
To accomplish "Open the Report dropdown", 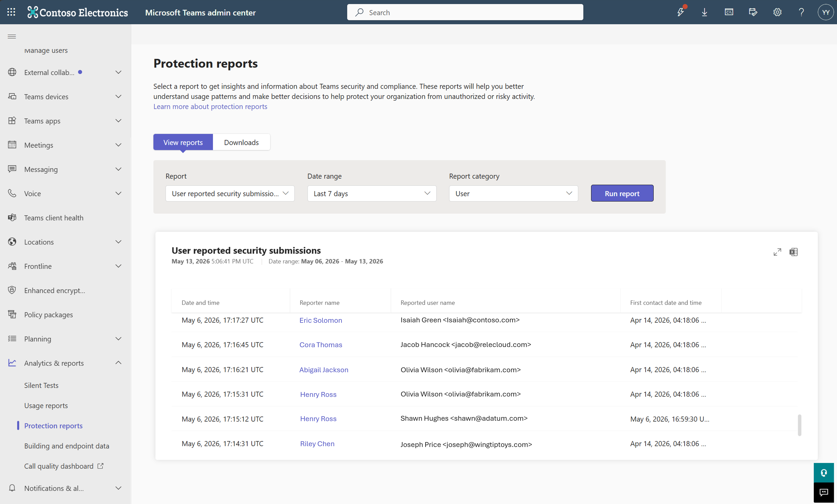I will point(230,194).
